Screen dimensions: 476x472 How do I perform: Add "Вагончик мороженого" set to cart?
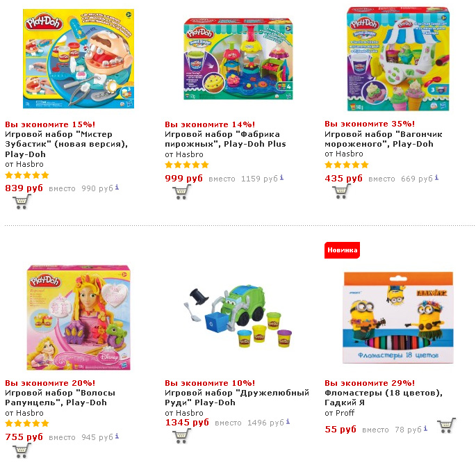click(341, 191)
